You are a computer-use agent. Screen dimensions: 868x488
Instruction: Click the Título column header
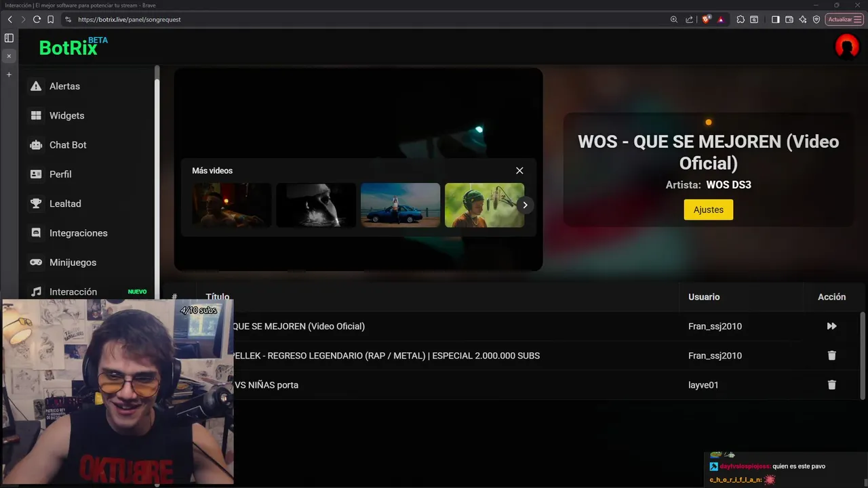pyautogui.click(x=218, y=297)
